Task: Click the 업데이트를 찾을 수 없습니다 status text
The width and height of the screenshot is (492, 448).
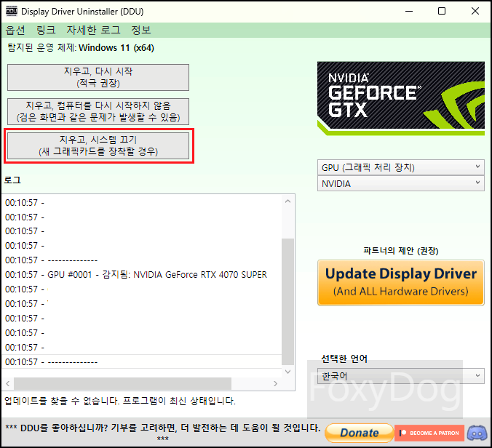Action: click(120, 401)
